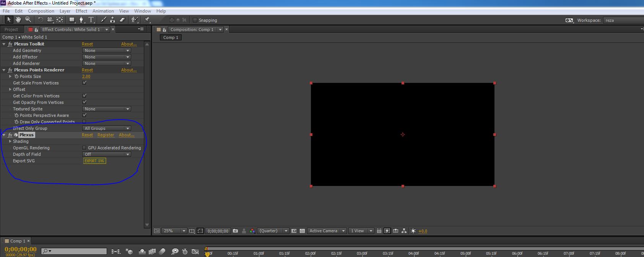Viewport: 644px width, 257px height.
Task: Select the Zoom magnifier tool
Action: coord(28,20)
